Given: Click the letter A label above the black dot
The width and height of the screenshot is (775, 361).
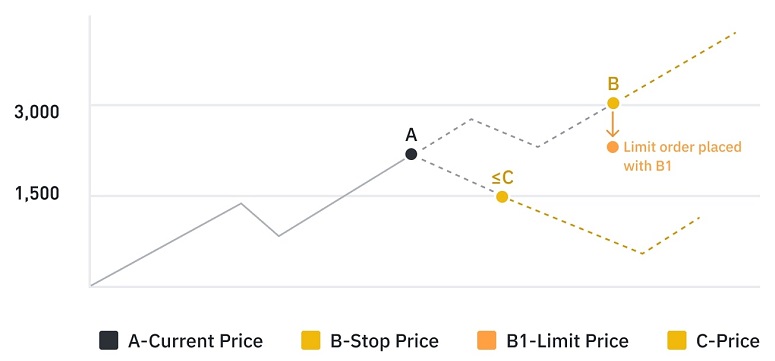Looking at the screenshot, I should pyautogui.click(x=411, y=135).
